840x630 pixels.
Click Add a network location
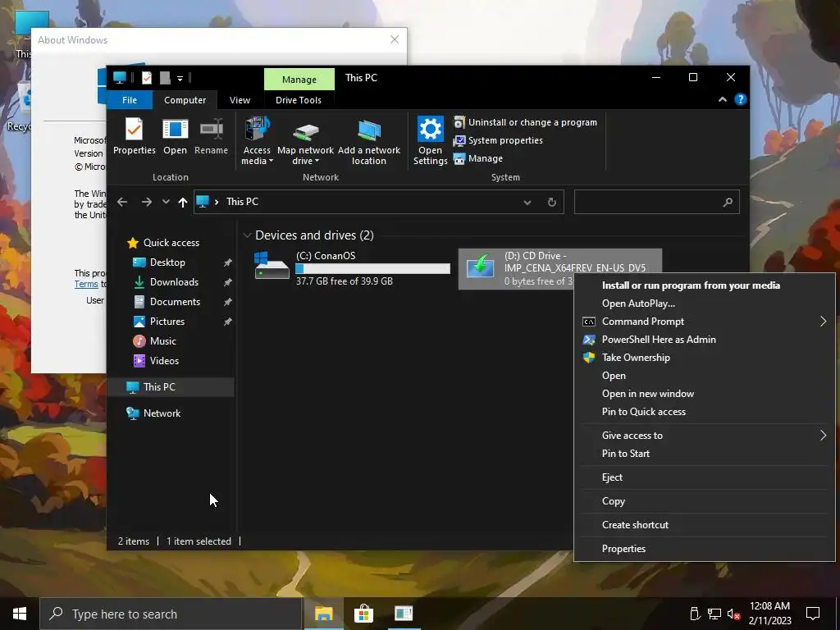point(368,141)
